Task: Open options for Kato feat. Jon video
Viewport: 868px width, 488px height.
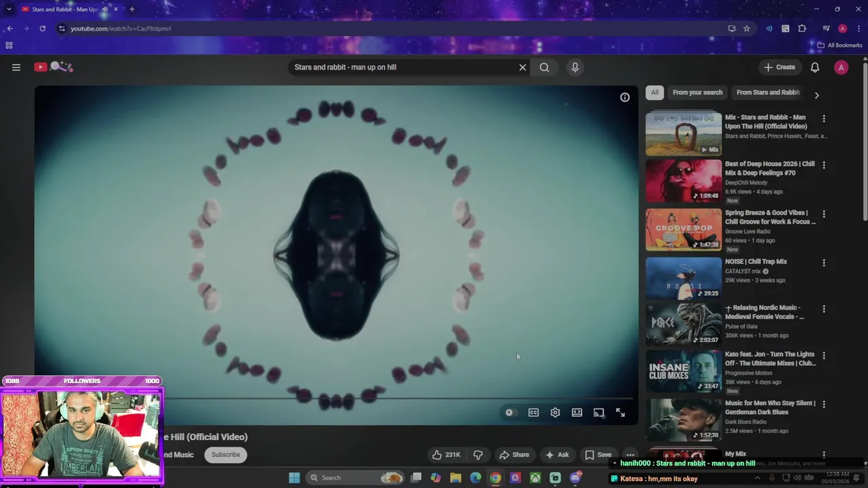Action: click(824, 355)
